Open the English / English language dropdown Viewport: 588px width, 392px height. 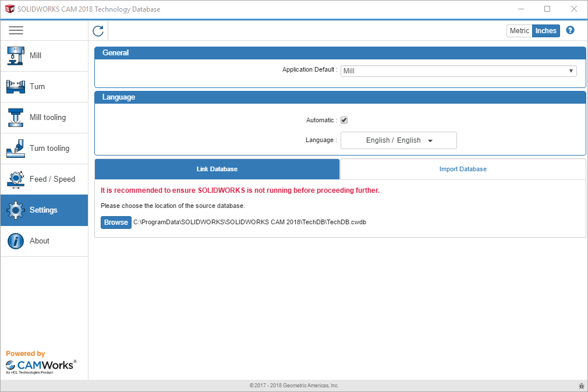pyautogui.click(x=399, y=140)
